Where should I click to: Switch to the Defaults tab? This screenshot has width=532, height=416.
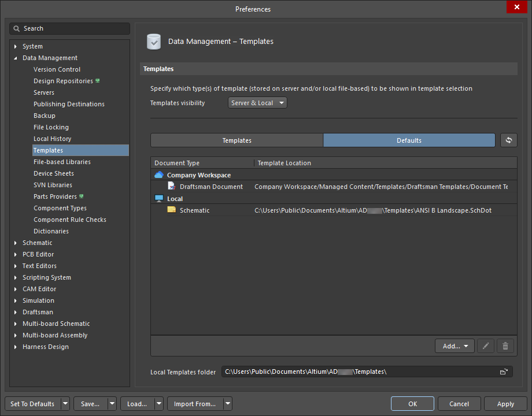[409, 140]
